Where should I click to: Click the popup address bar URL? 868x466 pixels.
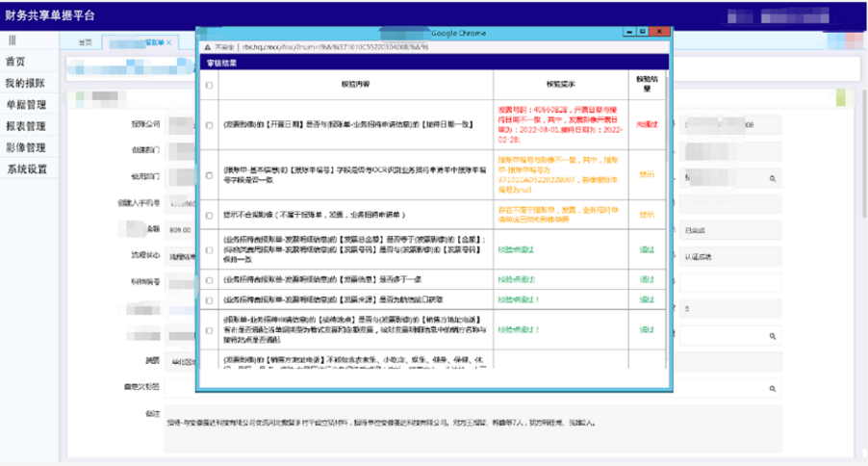point(318,45)
